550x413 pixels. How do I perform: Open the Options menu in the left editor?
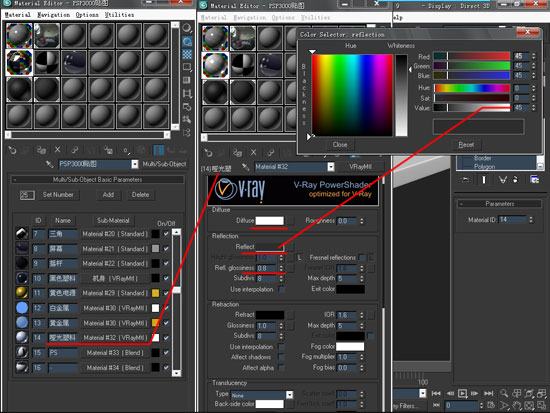click(x=87, y=15)
